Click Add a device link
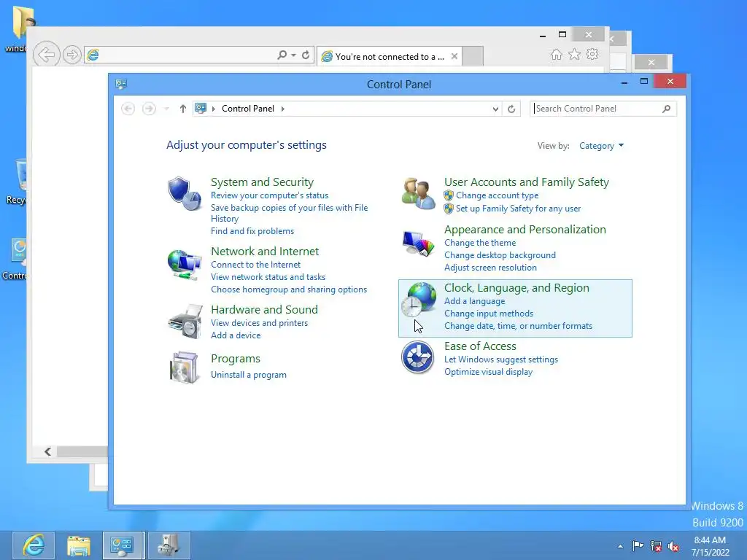The image size is (747, 560). coord(236,335)
